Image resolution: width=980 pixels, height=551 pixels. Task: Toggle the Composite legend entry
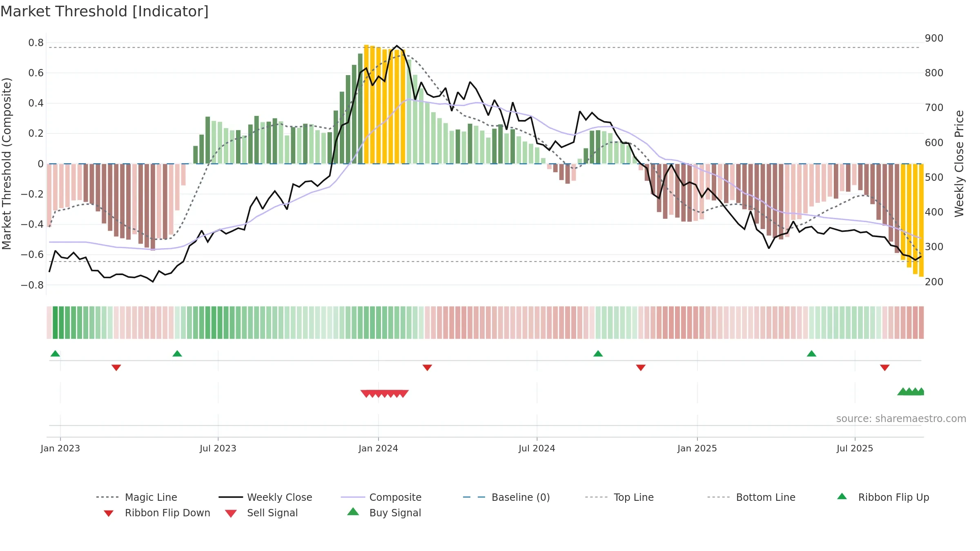pos(381,497)
